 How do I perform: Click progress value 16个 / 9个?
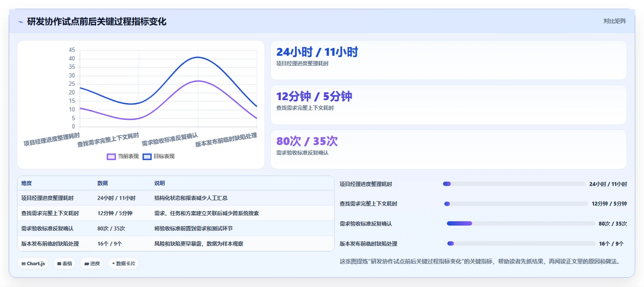(611, 244)
